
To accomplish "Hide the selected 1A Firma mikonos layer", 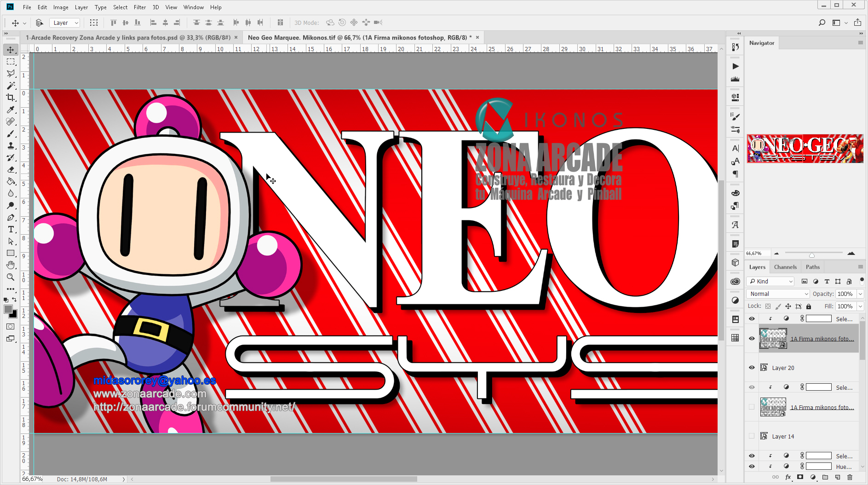I will 752,338.
